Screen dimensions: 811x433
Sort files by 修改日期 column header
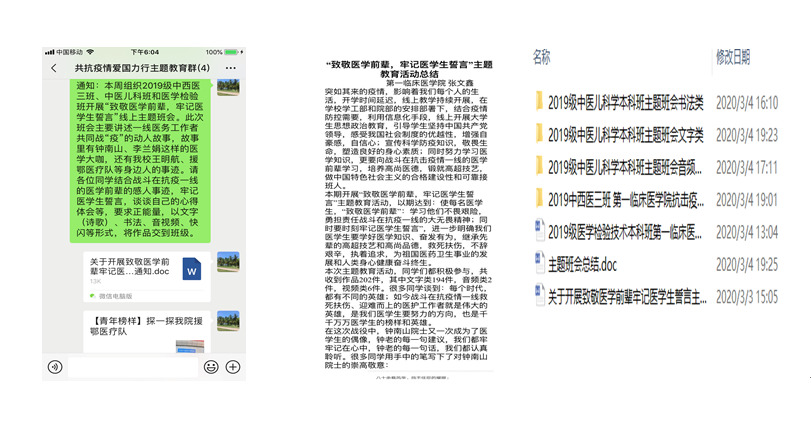(x=733, y=58)
